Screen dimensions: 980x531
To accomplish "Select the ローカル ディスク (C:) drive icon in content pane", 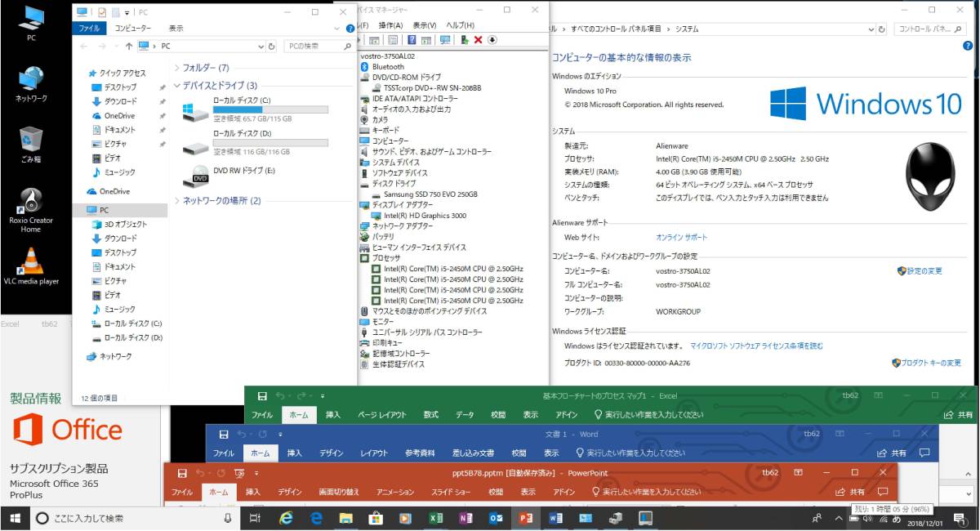I will [195, 110].
